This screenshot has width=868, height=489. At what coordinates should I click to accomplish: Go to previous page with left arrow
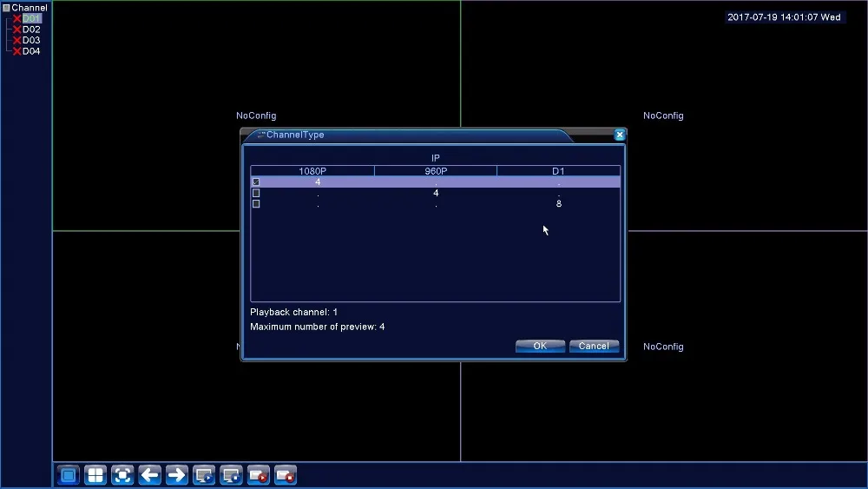(x=150, y=475)
